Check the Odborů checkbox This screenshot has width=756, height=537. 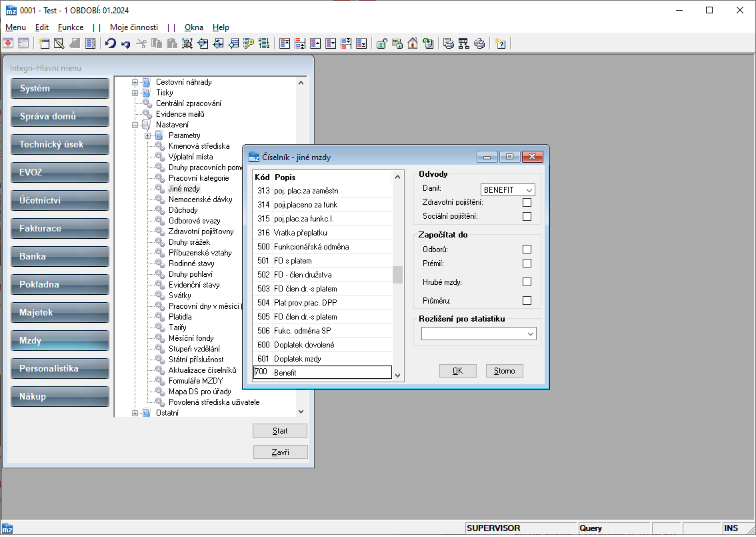click(x=527, y=249)
